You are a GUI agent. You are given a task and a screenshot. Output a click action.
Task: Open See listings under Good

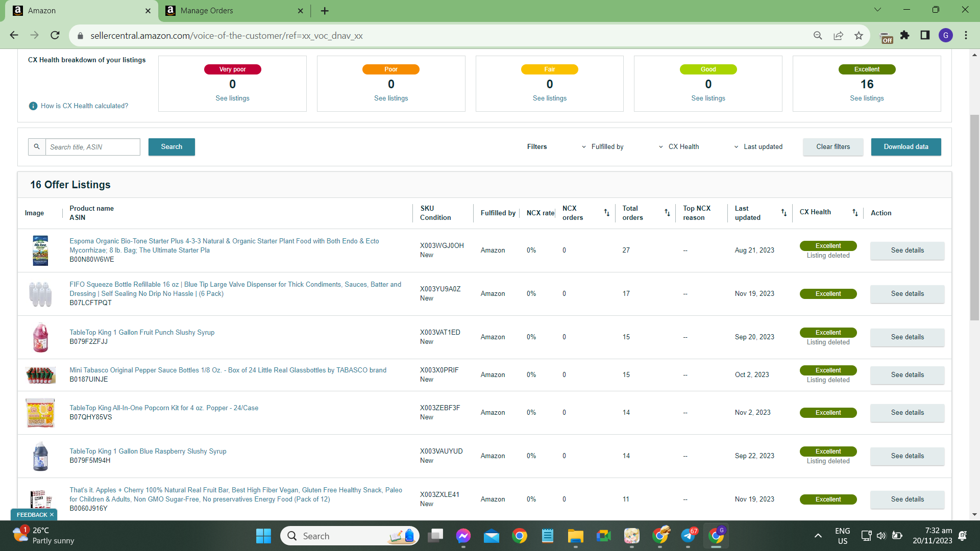click(708, 98)
